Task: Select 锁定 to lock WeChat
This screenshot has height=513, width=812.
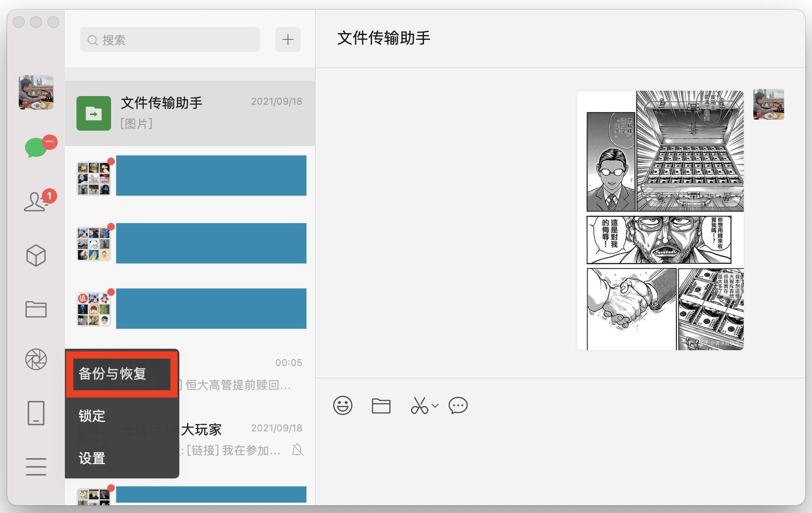Action: [x=91, y=416]
